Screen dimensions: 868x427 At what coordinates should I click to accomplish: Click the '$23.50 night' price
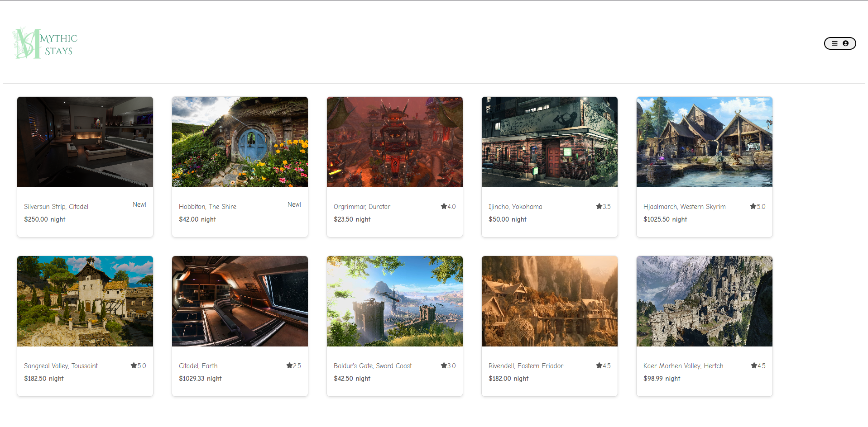[352, 219]
